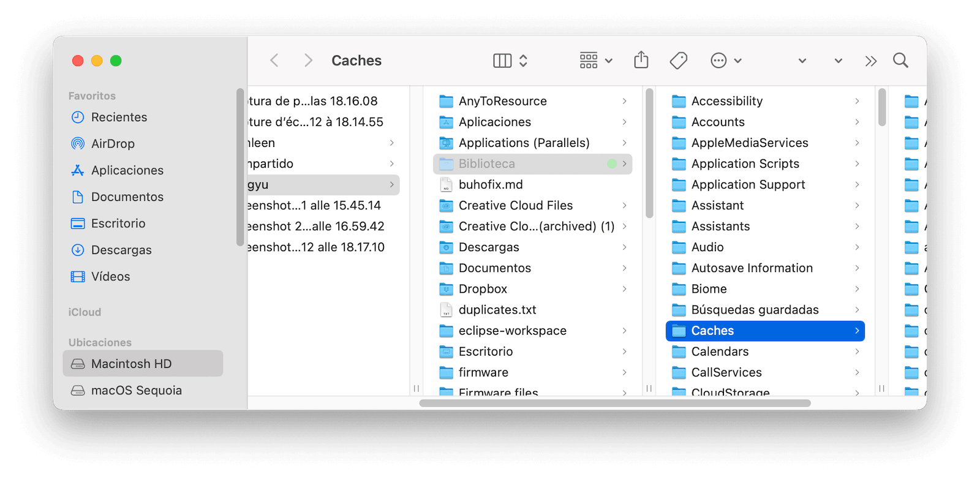Click the Tags icon in toolbar
980x480 pixels.
coord(678,61)
